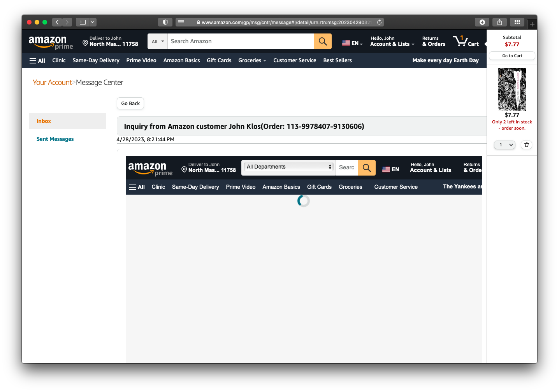Click the Go Back button

coord(130,104)
